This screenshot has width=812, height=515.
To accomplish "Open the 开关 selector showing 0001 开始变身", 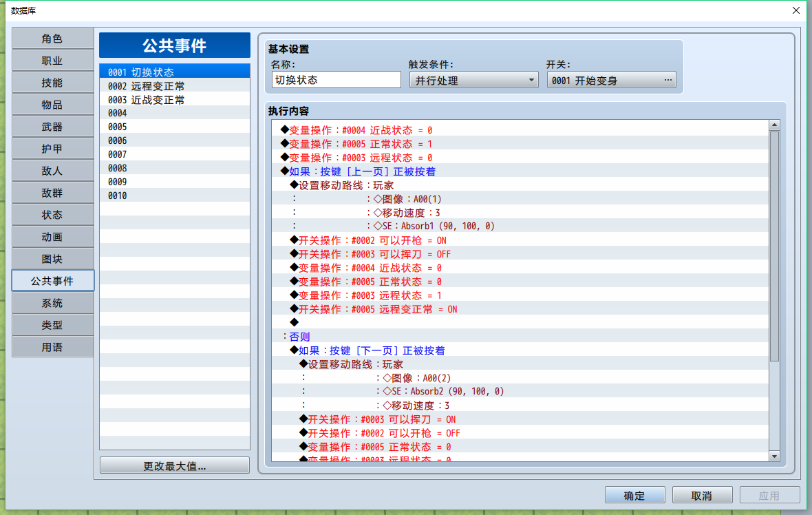I will coord(611,80).
